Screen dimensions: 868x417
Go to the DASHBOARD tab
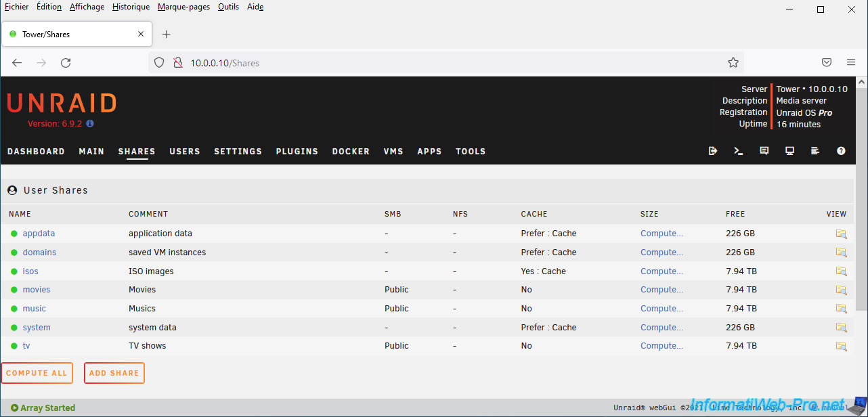pyautogui.click(x=36, y=152)
